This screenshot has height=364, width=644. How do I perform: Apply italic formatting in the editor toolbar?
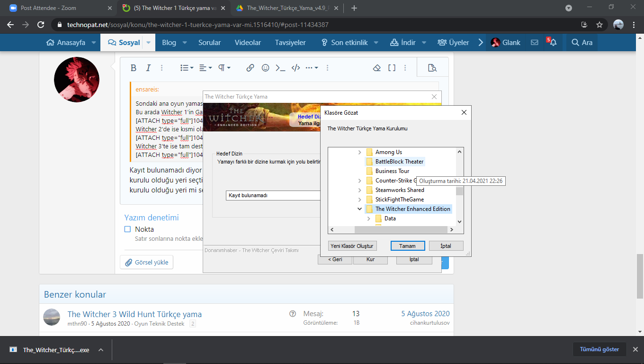(148, 68)
